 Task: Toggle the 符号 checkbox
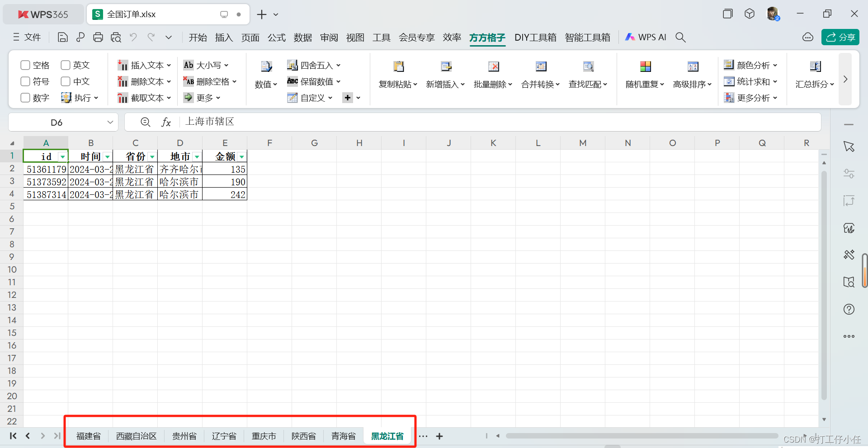point(25,81)
